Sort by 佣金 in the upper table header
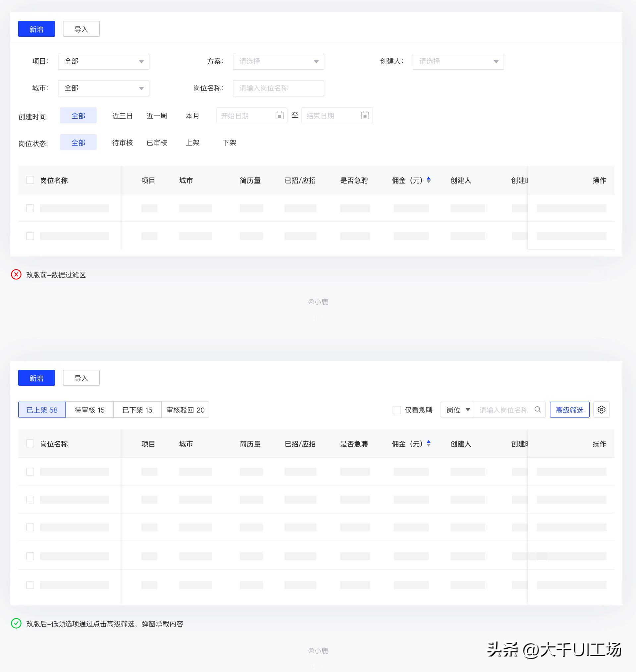 (x=429, y=180)
